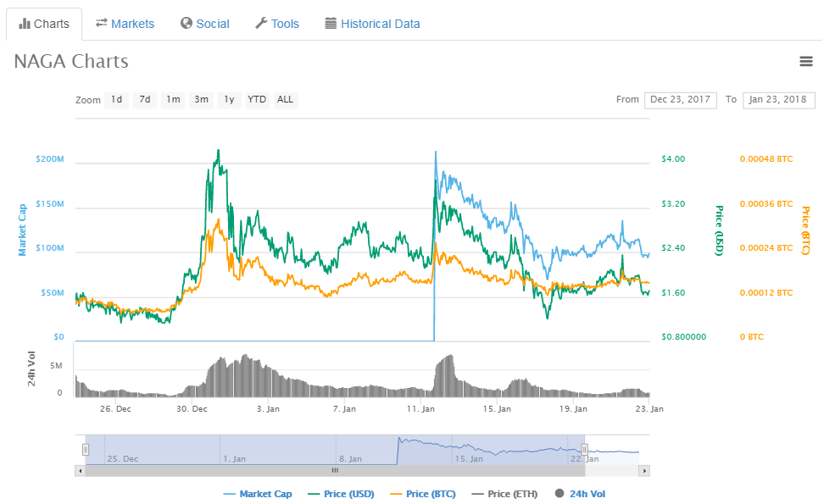Click the $200M market cap axis label

(50, 159)
